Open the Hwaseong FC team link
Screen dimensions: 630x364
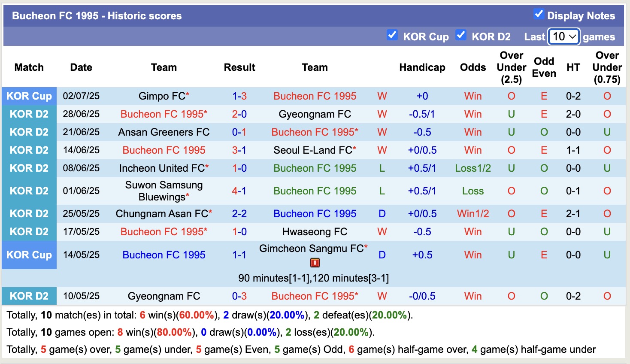click(x=315, y=231)
